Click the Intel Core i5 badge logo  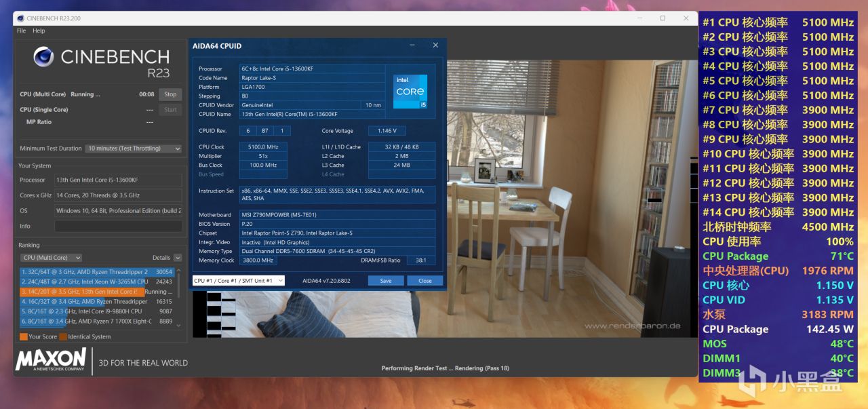410,92
